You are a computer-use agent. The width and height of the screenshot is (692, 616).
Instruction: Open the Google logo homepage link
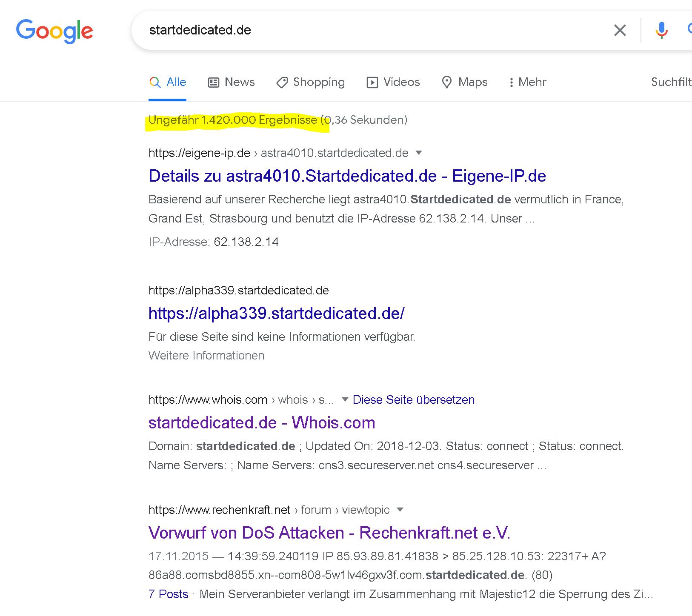(54, 31)
